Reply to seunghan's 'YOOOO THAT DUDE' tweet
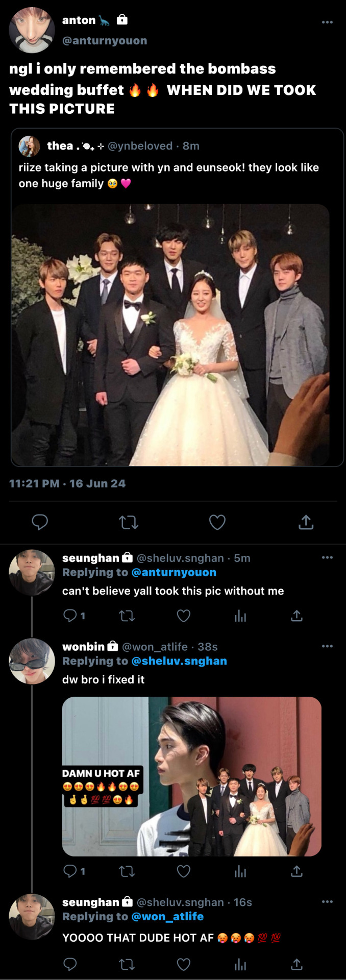 pyautogui.click(x=70, y=964)
